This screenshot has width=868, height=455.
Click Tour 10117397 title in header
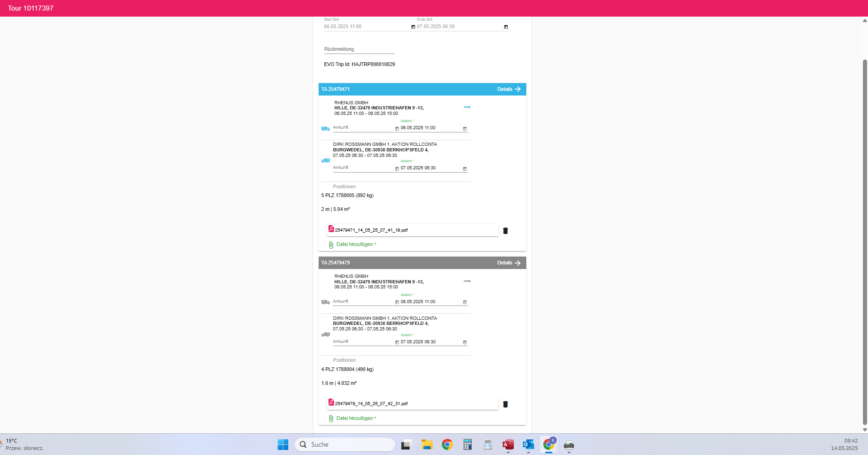coord(30,8)
